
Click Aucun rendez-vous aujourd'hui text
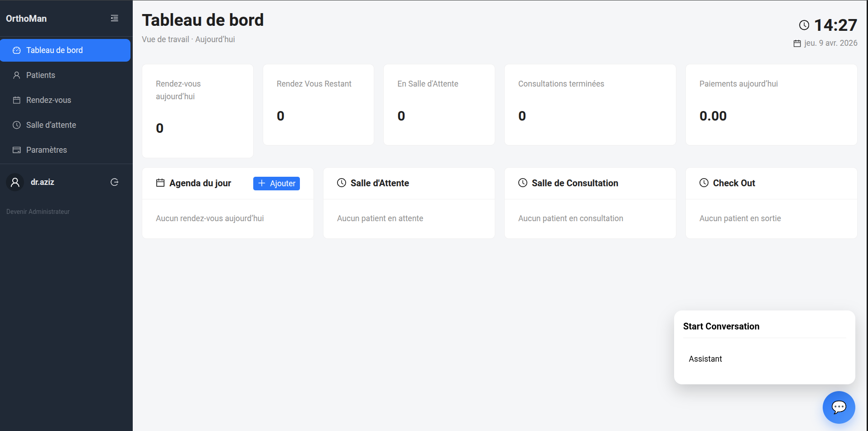(x=210, y=218)
